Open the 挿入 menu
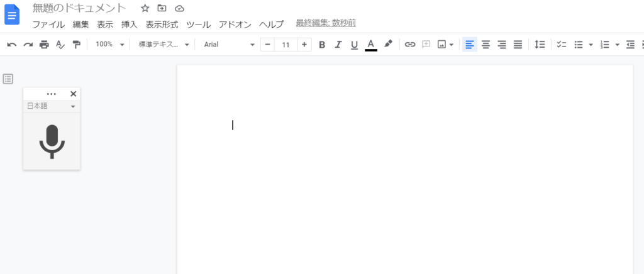Image resolution: width=644 pixels, height=274 pixels. point(130,25)
